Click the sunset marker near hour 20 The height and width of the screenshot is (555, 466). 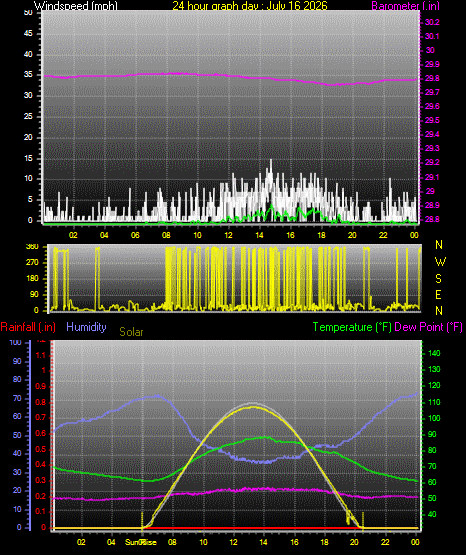(363, 520)
